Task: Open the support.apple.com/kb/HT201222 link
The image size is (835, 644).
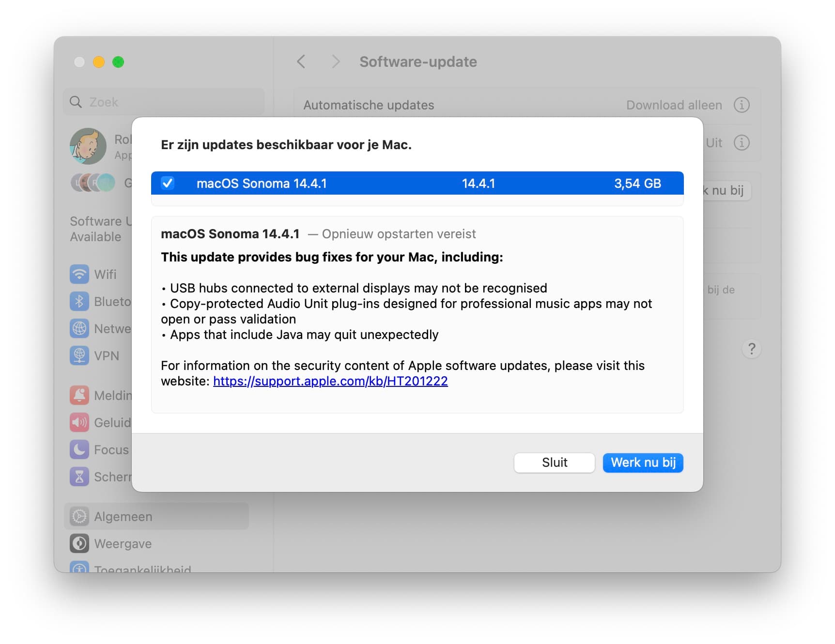Action: coord(330,381)
